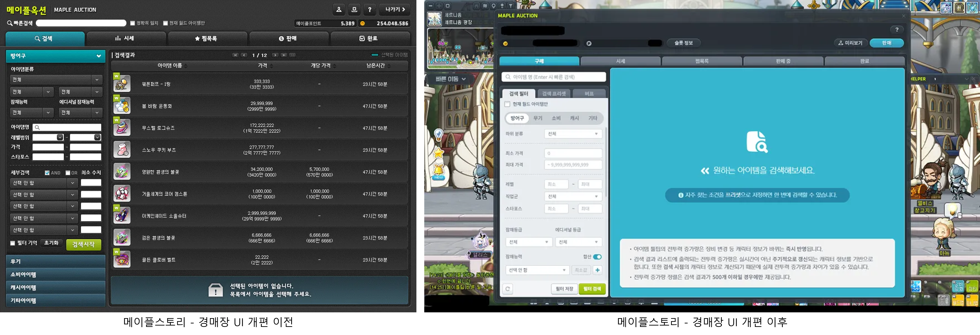Image resolution: width=980 pixels, height=335 pixels.
Task: Click the 봄 바람 운동화 item icon
Action: point(122,106)
